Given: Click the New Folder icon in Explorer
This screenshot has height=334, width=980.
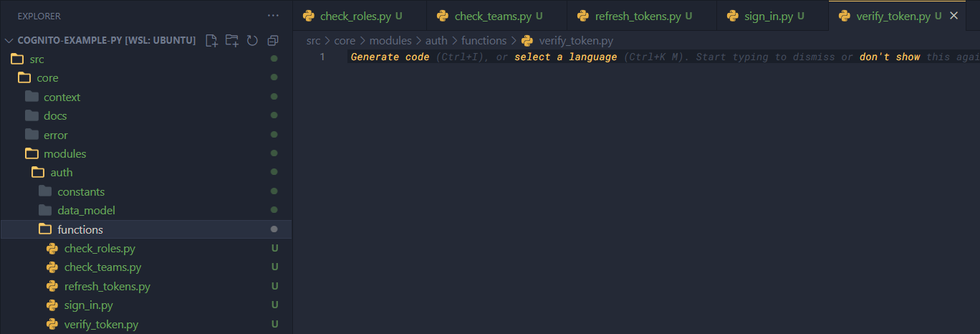Looking at the screenshot, I should pyautogui.click(x=231, y=41).
